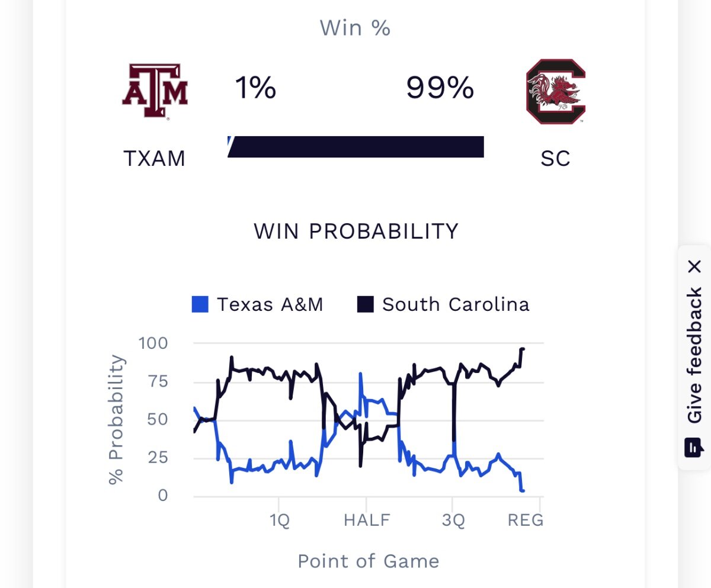Click the 1% win percentage value
Viewport: 711px width, 588px height.
[x=255, y=89]
